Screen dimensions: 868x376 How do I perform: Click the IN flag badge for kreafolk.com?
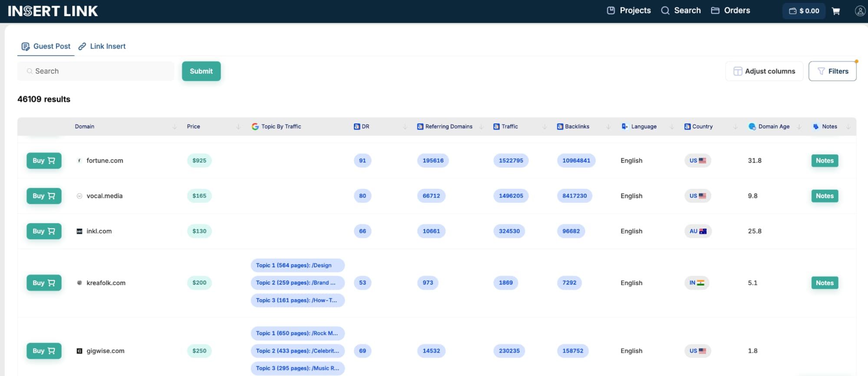(696, 283)
